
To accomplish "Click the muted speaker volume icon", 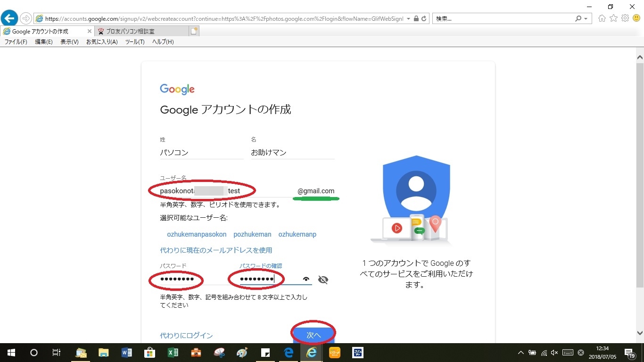I will point(554,353).
